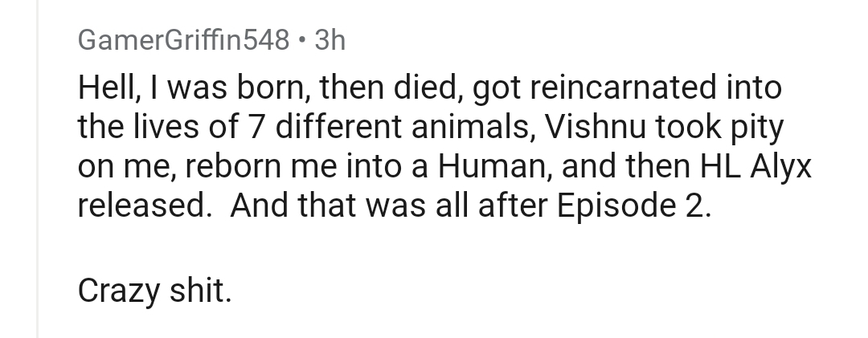Click the comment's first line starting with Hell
The width and height of the screenshot is (868, 338).
pos(429,88)
